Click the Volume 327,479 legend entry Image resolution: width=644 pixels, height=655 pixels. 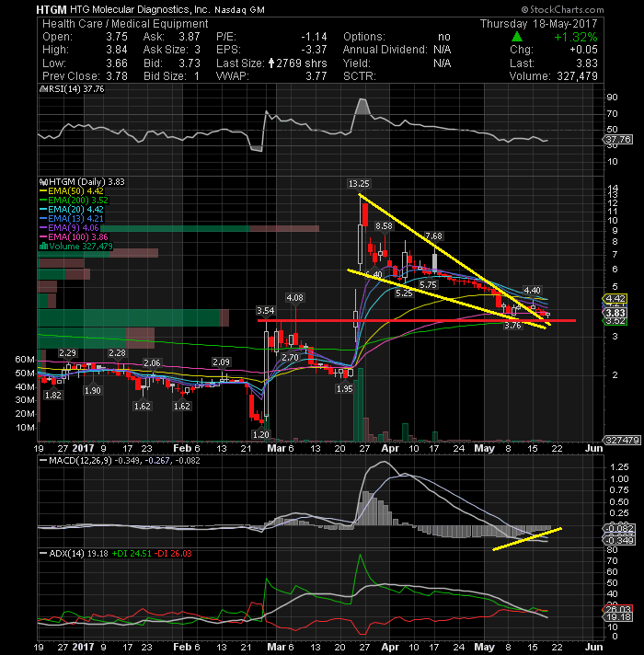tap(76, 246)
